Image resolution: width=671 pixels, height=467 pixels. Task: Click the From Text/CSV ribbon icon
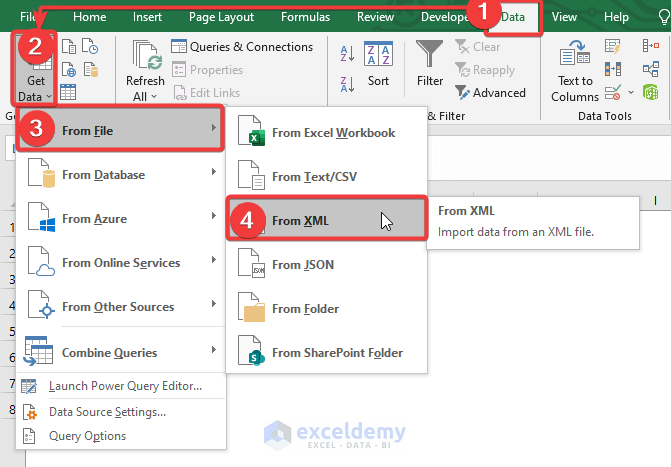(69, 46)
